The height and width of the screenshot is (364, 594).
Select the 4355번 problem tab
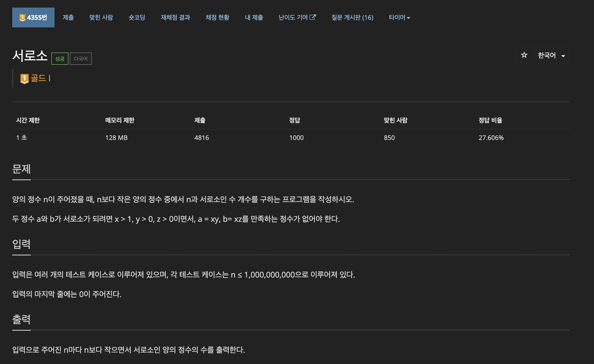click(37, 18)
